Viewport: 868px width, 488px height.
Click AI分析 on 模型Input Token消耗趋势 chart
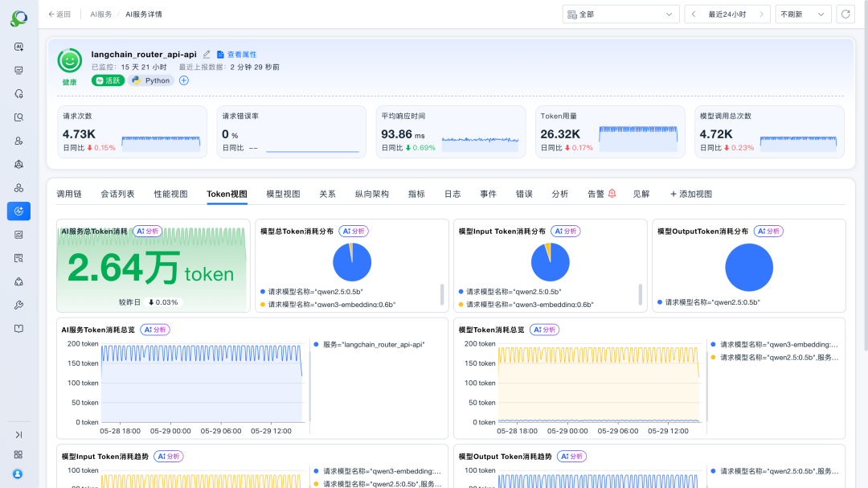(169, 457)
